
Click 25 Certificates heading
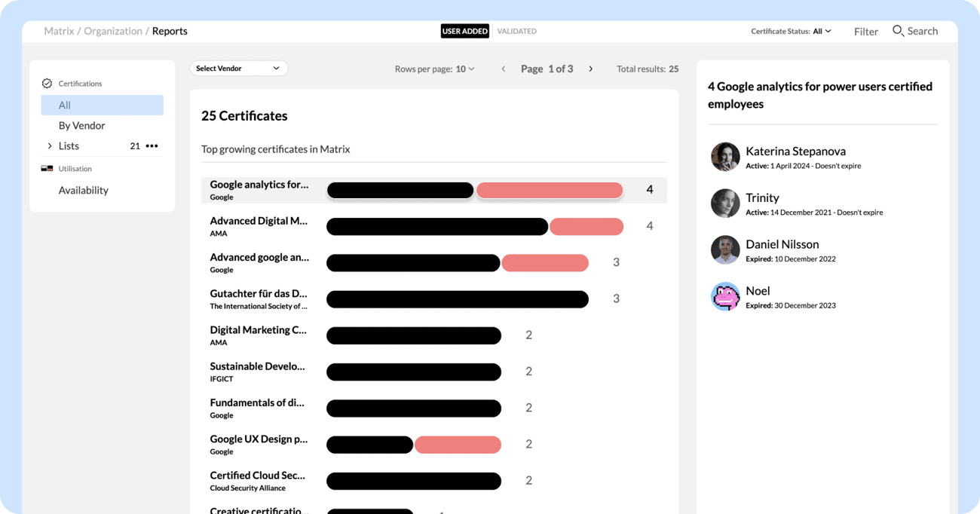tap(244, 116)
